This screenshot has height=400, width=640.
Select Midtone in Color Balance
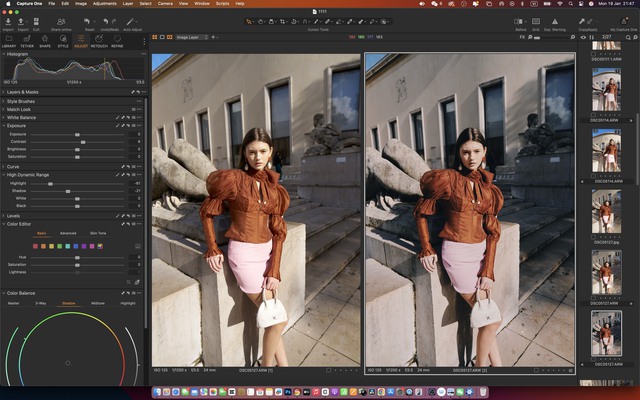[x=97, y=302]
